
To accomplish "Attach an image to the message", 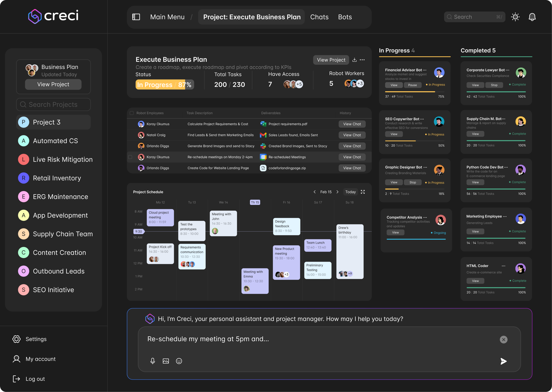I will coord(166,361).
